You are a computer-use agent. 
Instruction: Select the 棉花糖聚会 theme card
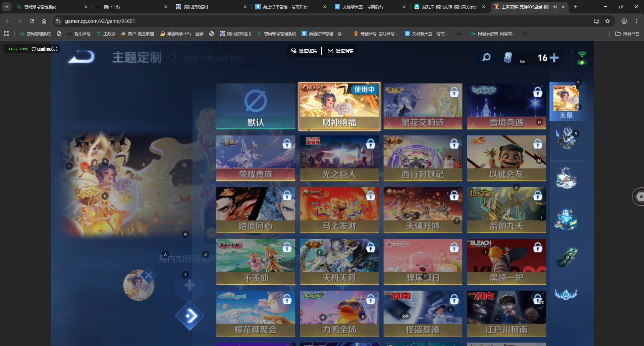tap(256, 313)
